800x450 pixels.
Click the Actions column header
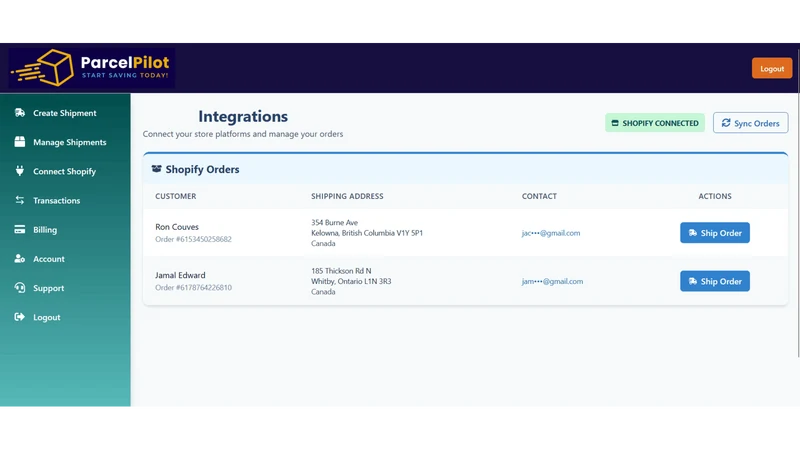click(715, 196)
